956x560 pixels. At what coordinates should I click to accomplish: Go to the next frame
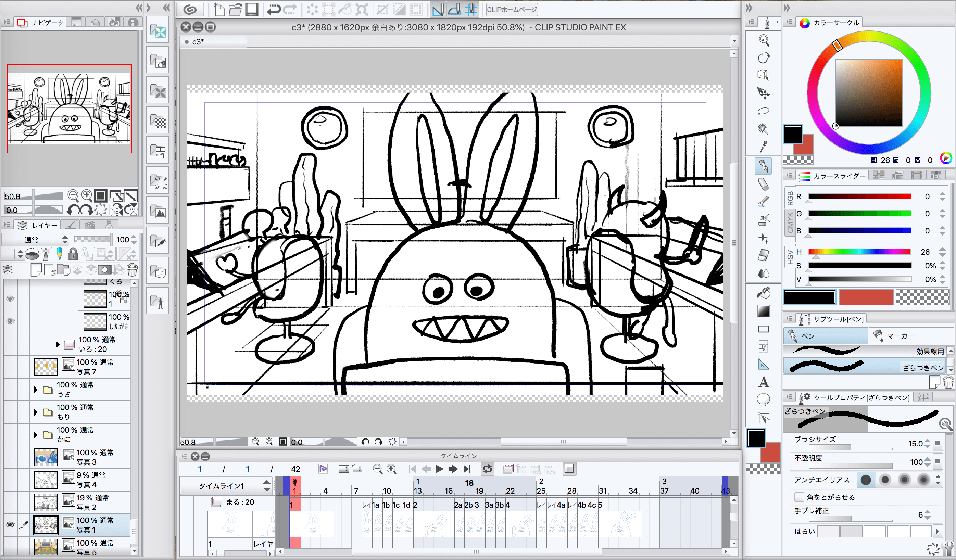(x=453, y=469)
